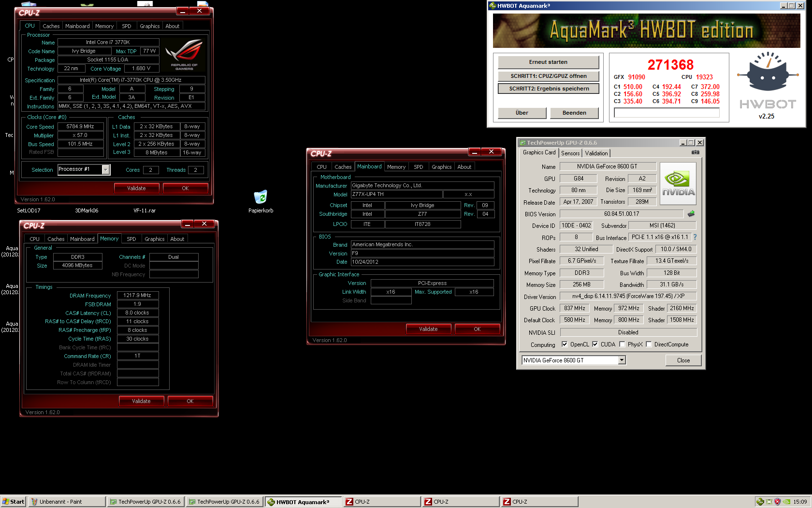The image size is (812, 508).
Task: Click the red shield tray icon
Action: [777, 502]
